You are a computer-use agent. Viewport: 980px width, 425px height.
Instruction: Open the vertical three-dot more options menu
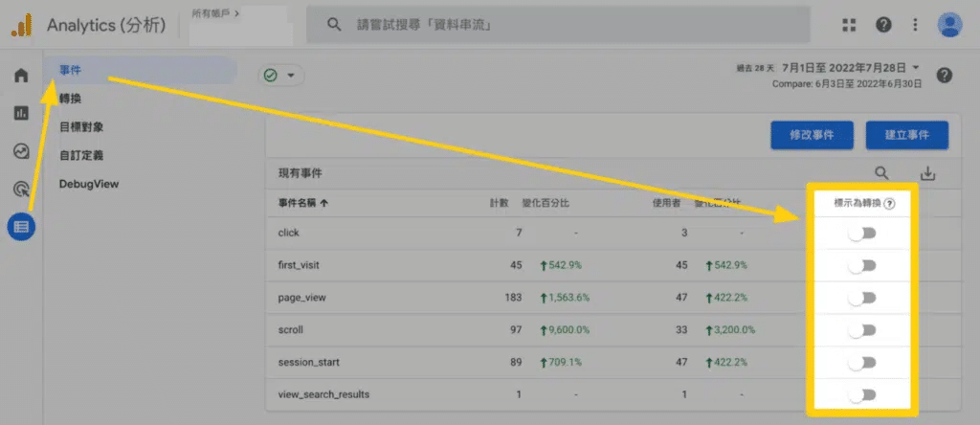tap(916, 25)
